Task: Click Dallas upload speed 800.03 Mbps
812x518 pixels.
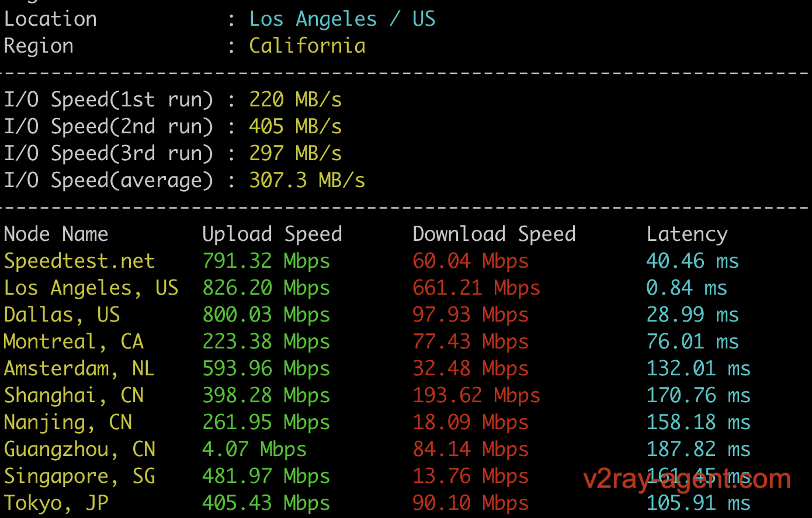Action: click(266, 315)
